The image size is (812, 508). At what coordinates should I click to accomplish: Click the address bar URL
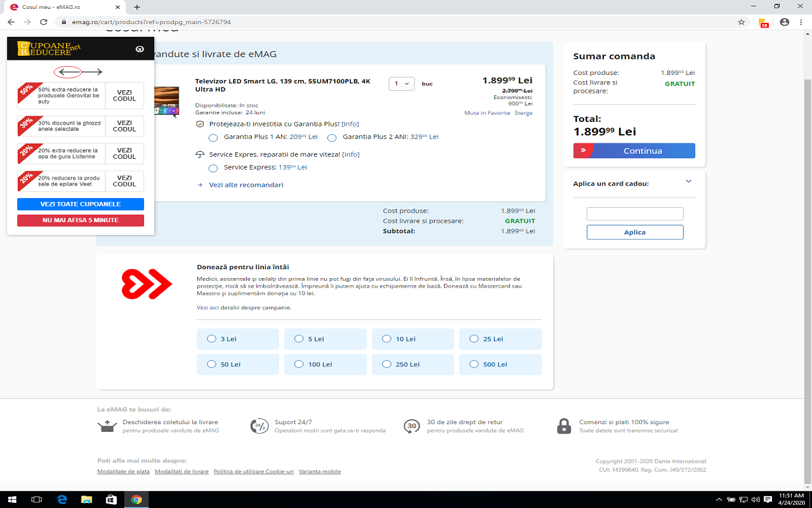(x=151, y=22)
